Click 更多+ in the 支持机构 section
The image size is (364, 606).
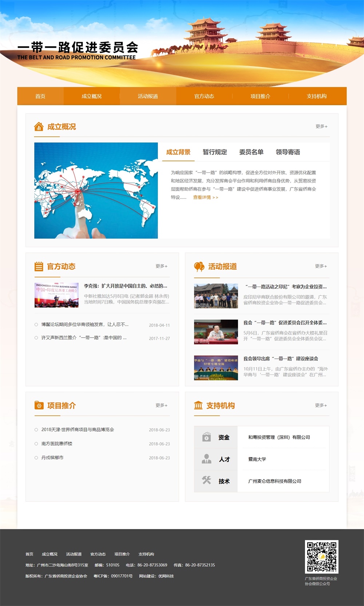click(321, 405)
